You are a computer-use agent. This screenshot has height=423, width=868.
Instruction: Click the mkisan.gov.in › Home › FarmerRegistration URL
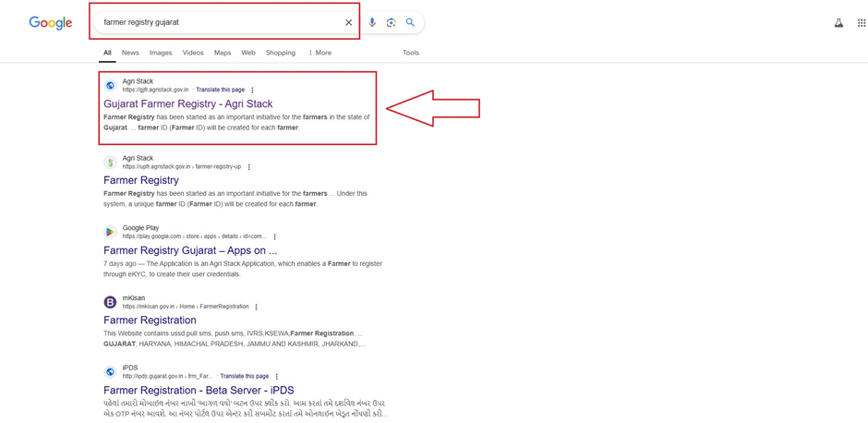[186, 307]
